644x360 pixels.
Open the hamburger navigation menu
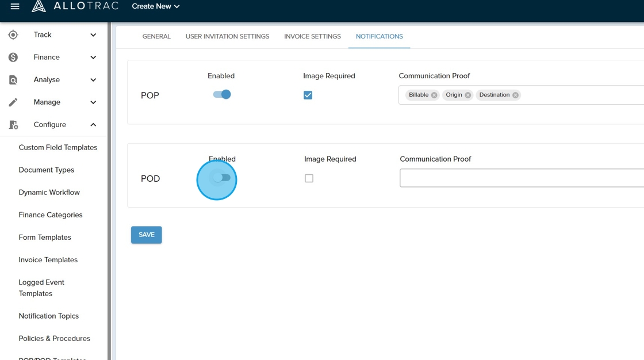point(15,6)
